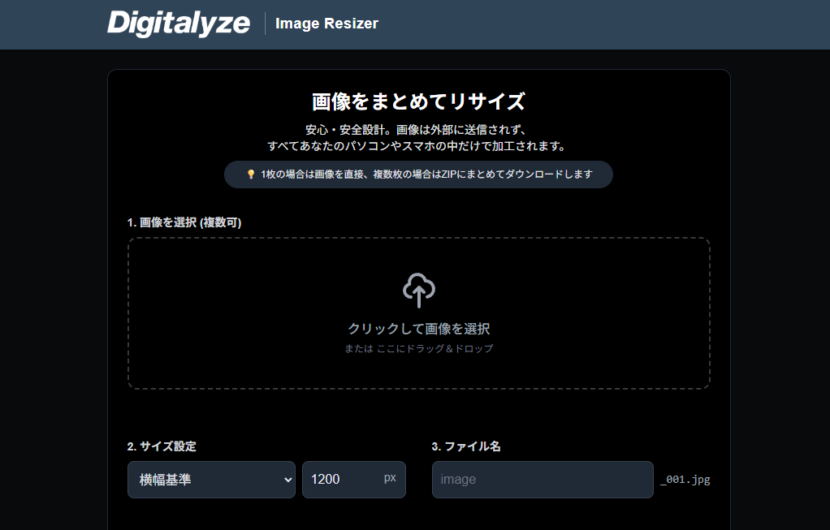Click the ここにドラッグ＆ドロップ hint text
Screen dimensions: 830x530
tap(435, 349)
